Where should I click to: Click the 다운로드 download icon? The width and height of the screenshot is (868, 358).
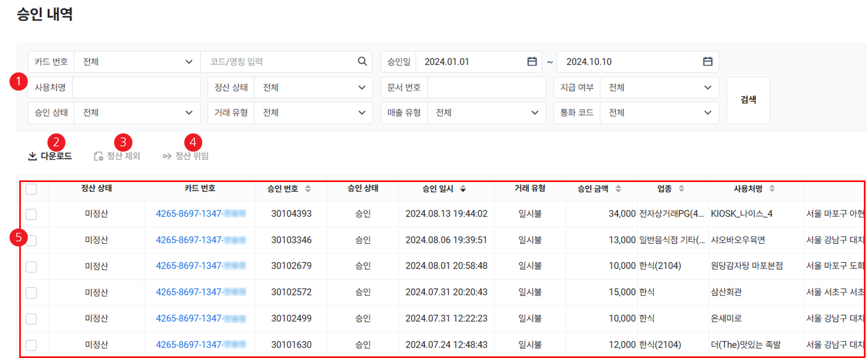coord(32,156)
